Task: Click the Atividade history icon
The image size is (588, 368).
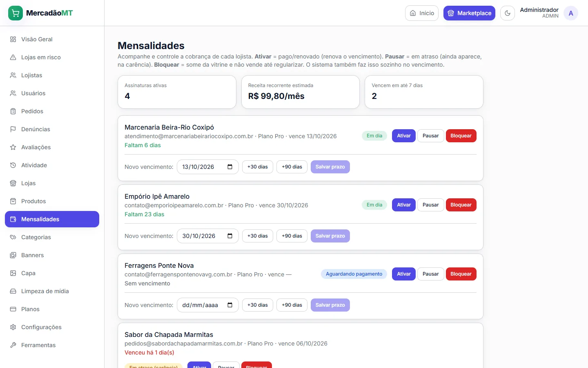Action: 13,165
